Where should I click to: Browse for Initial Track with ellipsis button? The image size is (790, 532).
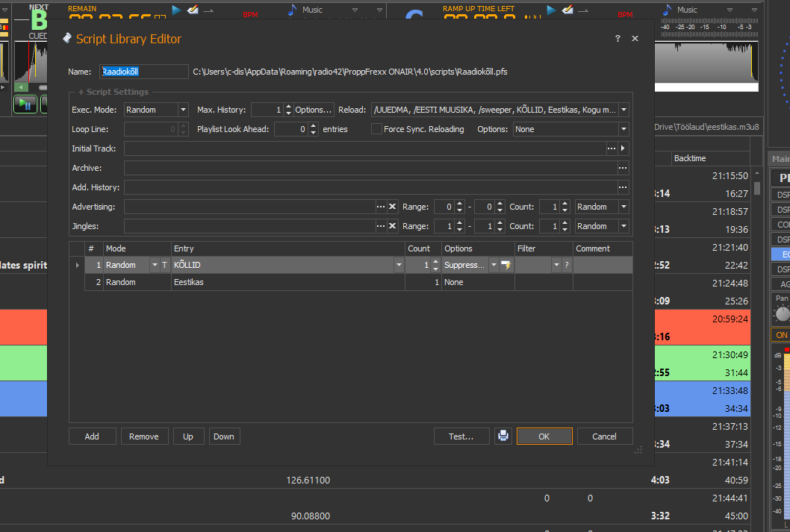[612, 148]
